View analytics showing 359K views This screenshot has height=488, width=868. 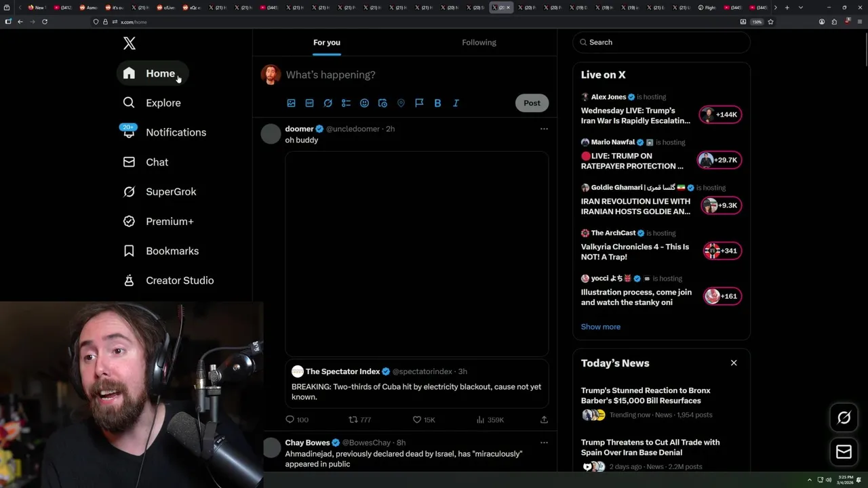pos(490,420)
